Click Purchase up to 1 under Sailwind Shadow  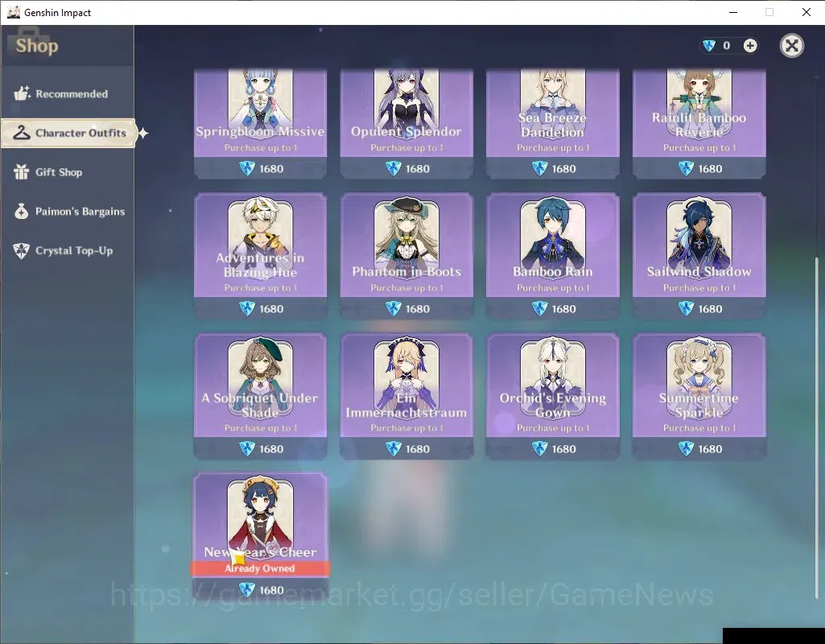click(x=699, y=288)
